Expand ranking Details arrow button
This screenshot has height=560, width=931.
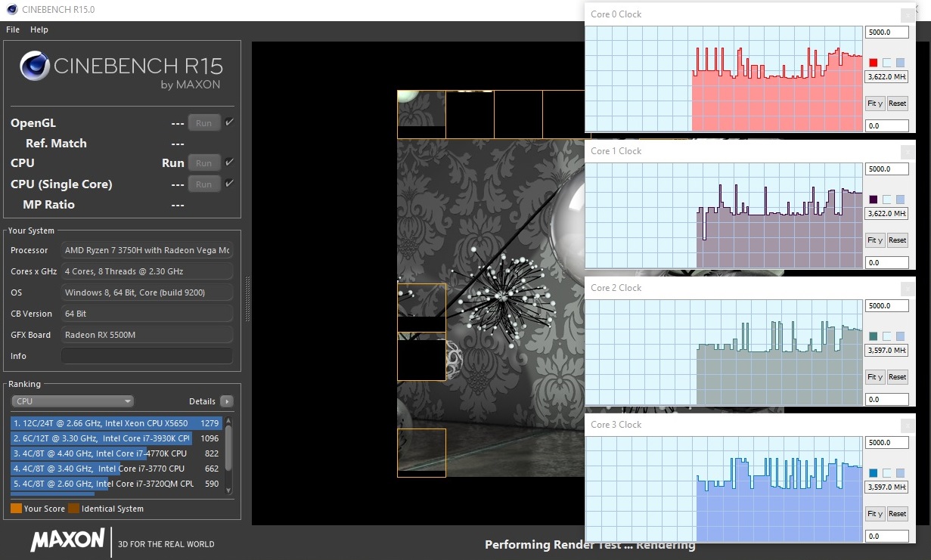(x=226, y=401)
